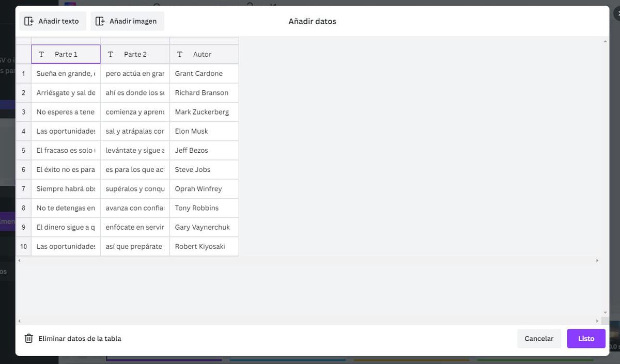Click the Elon Musk author cell
This screenshot has height=364, width=620.
click(204, 131)
